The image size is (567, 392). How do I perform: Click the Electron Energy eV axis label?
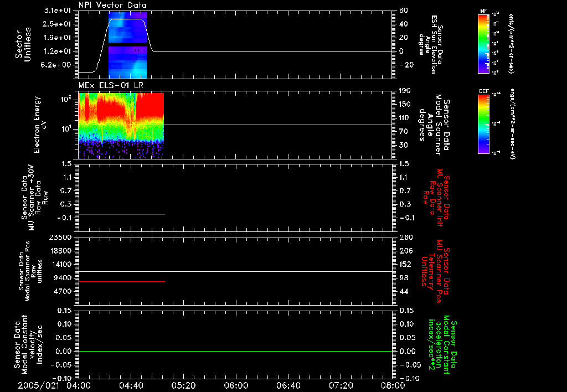point(40,125)
